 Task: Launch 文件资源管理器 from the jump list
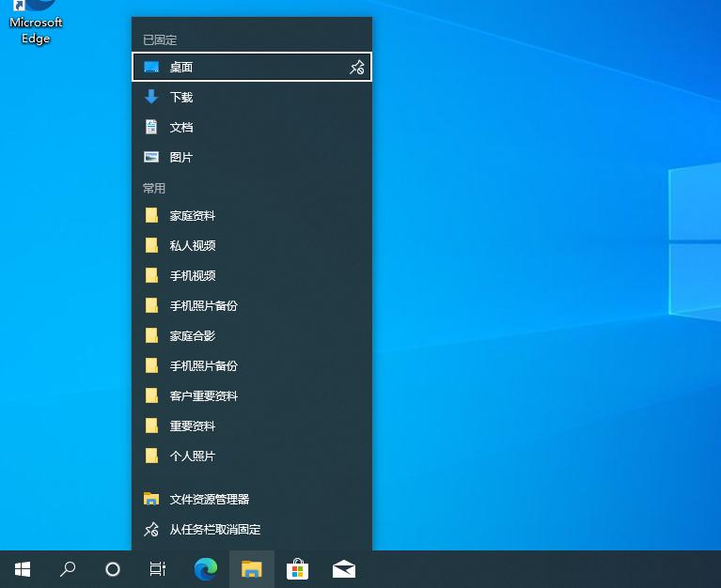click(x=210, y=499)
